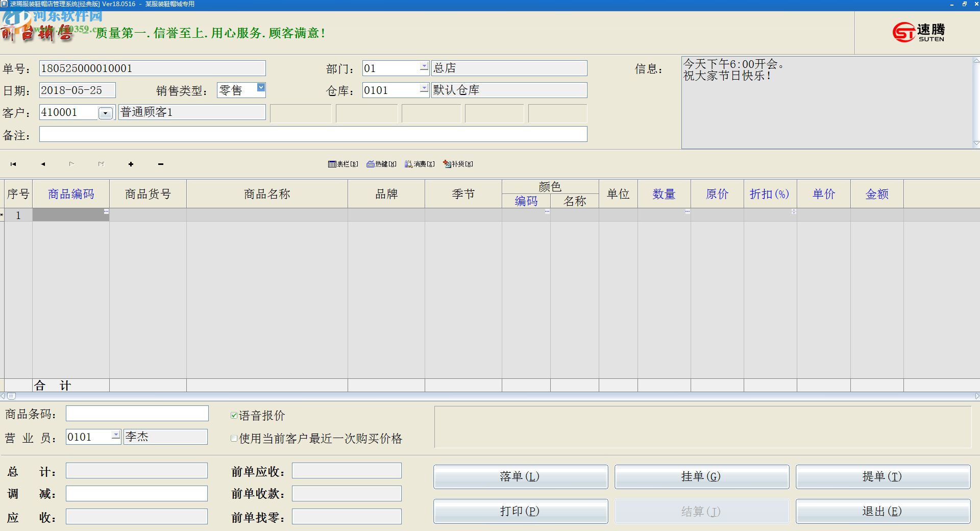
Task: Click the 备注 input field
Action: pyautogui.click(x=313, y=134)
